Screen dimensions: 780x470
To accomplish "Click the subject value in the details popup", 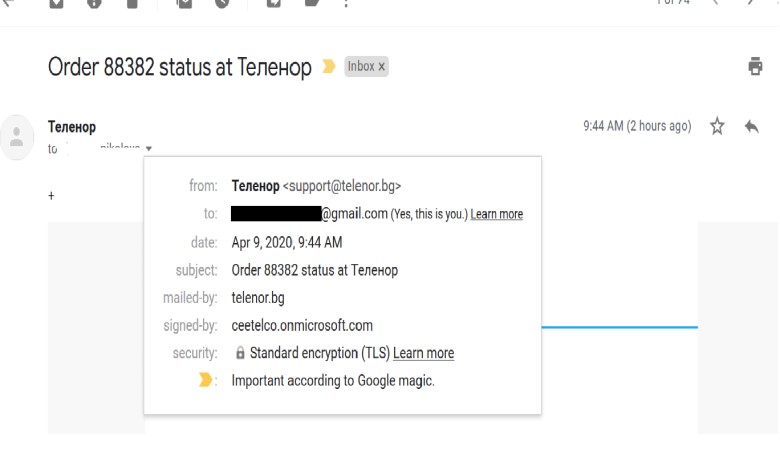I will (x=315, y=270).
